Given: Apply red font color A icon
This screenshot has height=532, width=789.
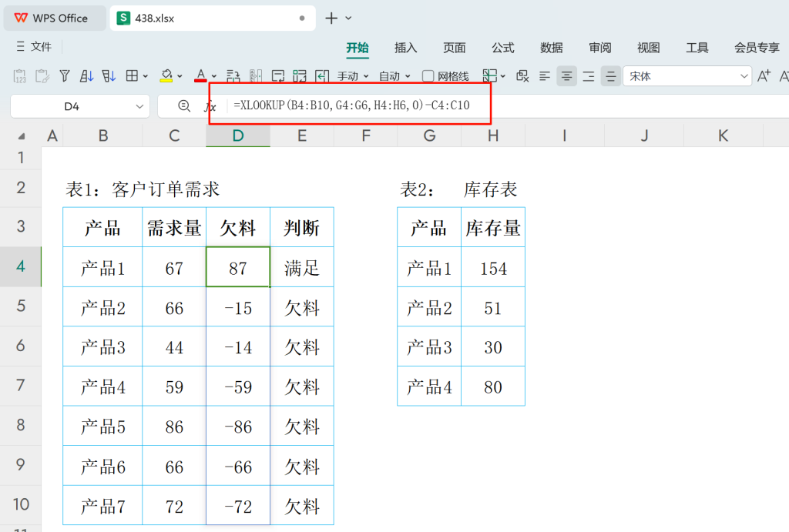Looking at the screenshot, I should pyautogui.click(x=200, y=76).
